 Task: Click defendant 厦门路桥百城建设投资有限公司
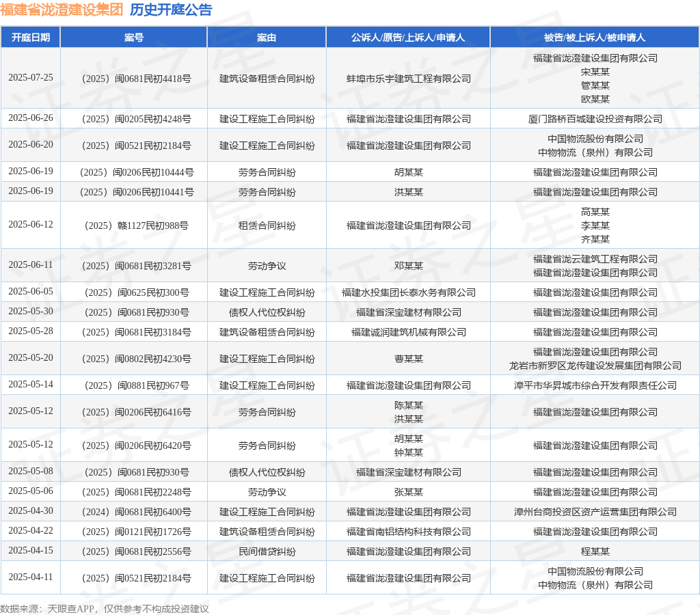coord(595,119)
